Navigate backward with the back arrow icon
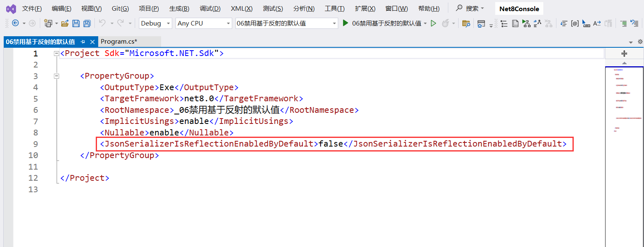 tap(15, 23)
